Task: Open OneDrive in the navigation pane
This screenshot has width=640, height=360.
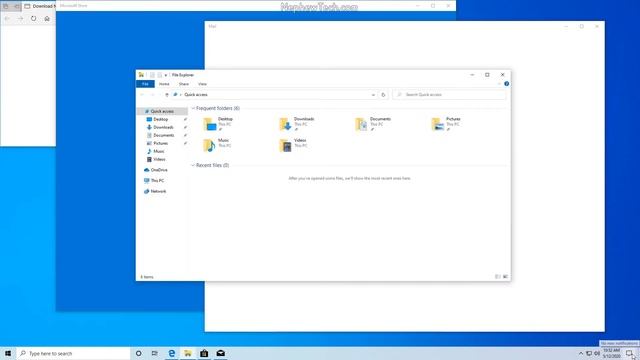Action: pyautogui.click(x=159, y=170)
